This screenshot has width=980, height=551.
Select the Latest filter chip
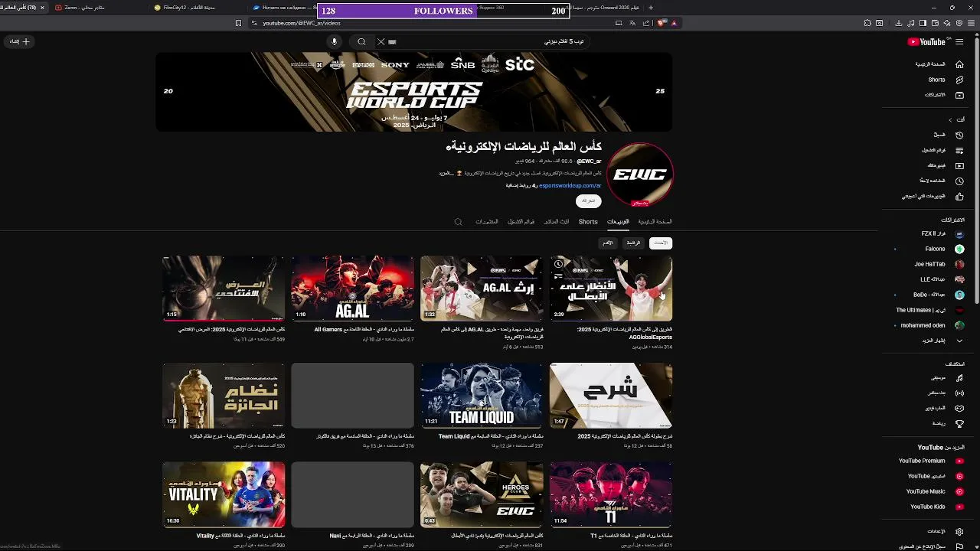pyautogui.click(x=661, y=243)
